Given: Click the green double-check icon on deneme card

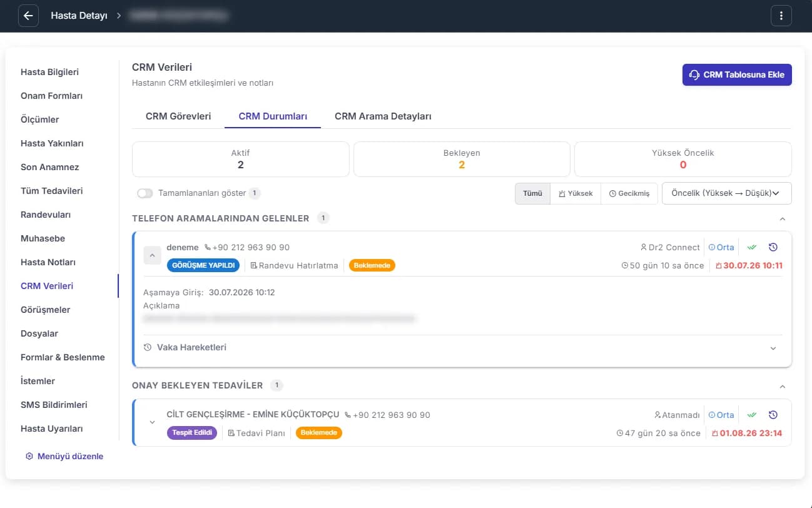Looking at the screenshot, I should coord(752,247).
